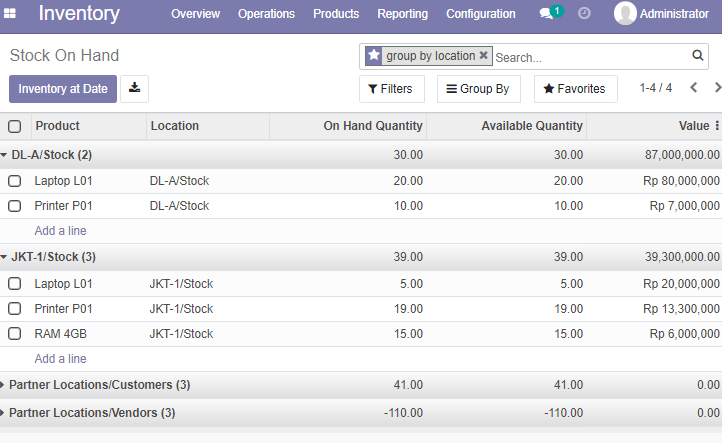Viewport: 722px width, 443px height.
Task: Click the search magnifier icon
Action: click(x=698, y=56)
